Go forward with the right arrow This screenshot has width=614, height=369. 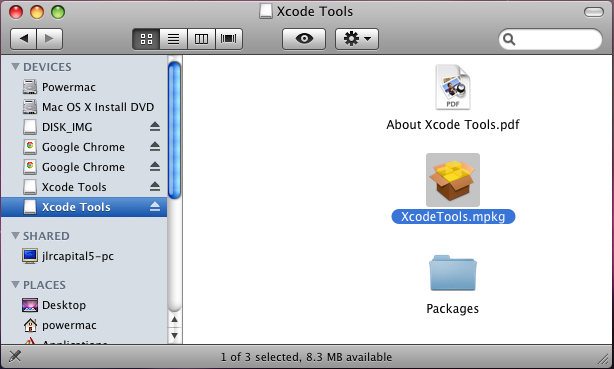(x=49, y=39)
